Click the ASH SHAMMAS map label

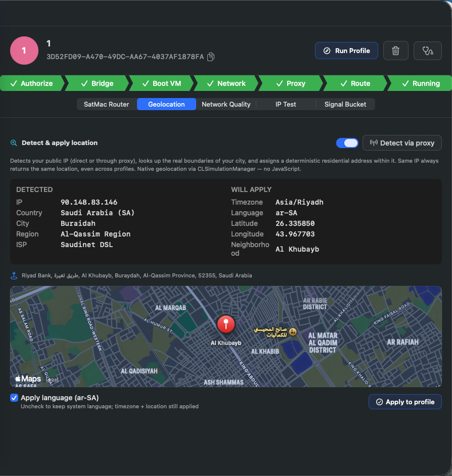[x=223, y=382]
